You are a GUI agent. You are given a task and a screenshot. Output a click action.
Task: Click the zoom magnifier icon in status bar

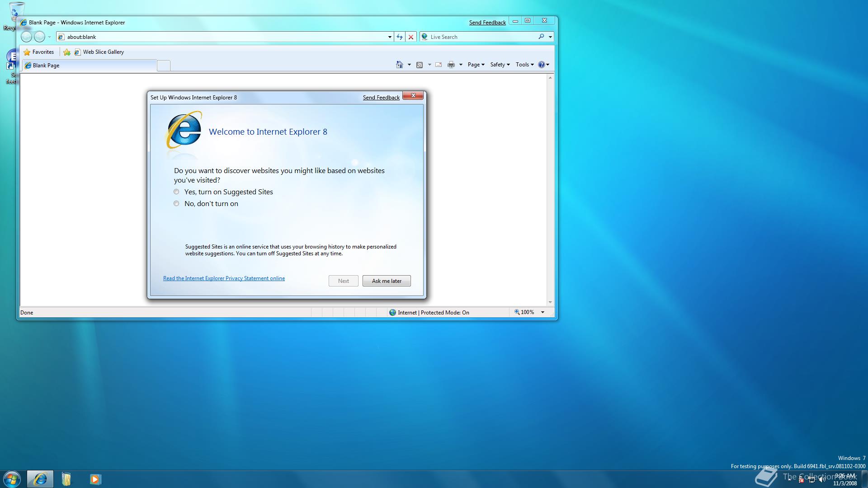(x=517, y=312)
